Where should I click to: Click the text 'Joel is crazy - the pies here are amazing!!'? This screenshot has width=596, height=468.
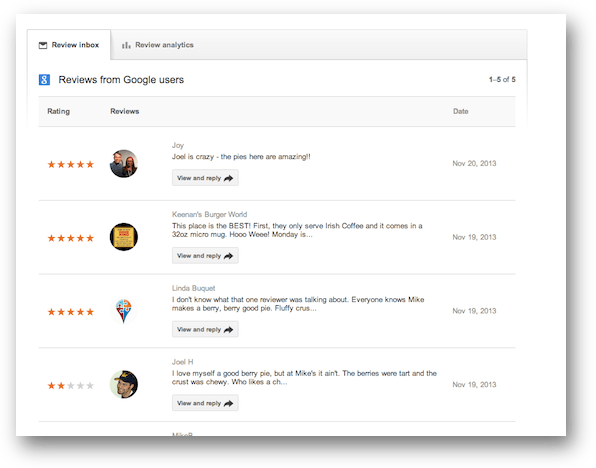(241, 157)
